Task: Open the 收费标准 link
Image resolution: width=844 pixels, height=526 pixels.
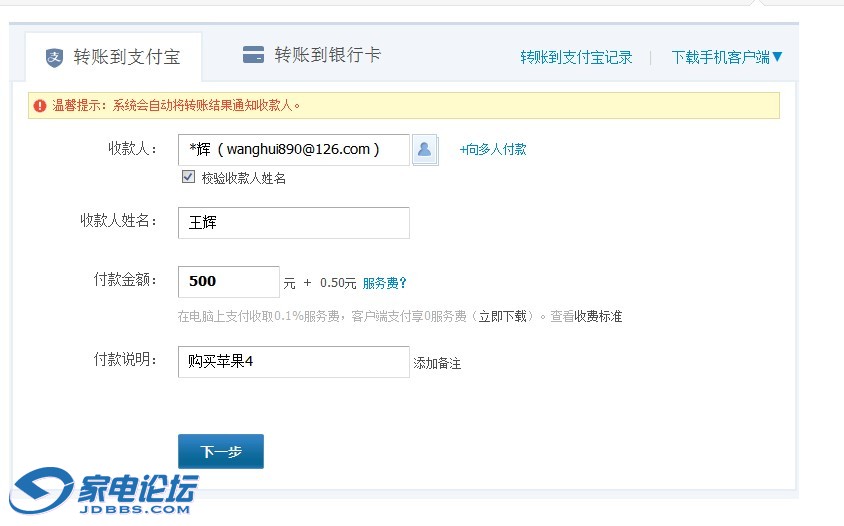Action: 598,316
